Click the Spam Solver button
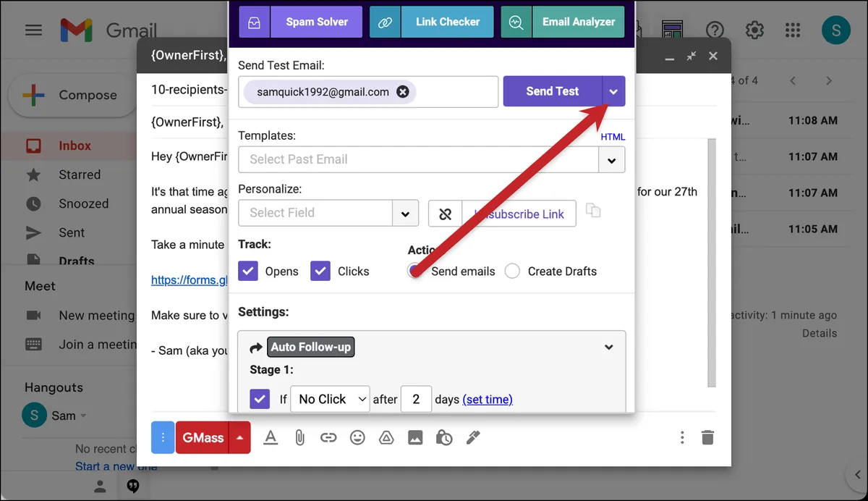 pos(317,22)
